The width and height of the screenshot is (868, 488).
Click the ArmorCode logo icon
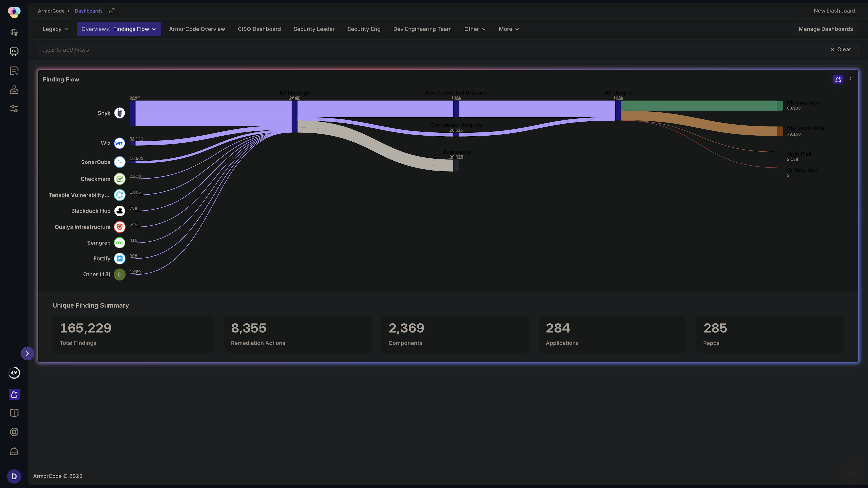pos(14,12)
